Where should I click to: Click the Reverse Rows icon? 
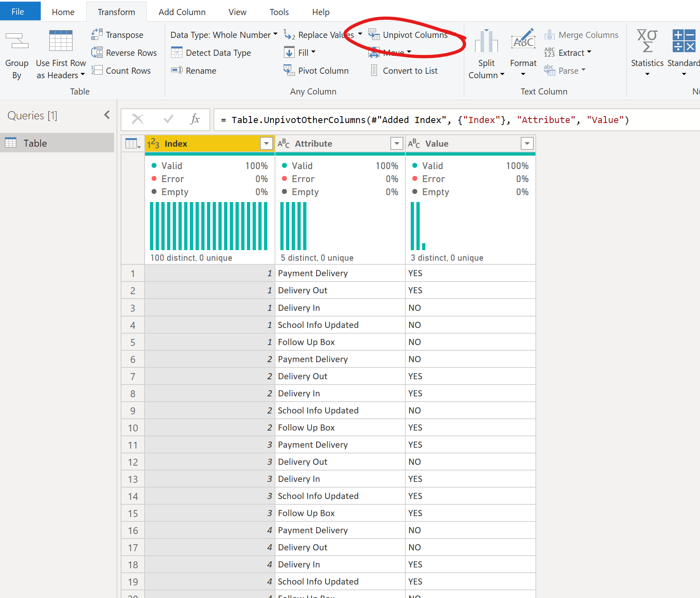(x=97, y=53)
